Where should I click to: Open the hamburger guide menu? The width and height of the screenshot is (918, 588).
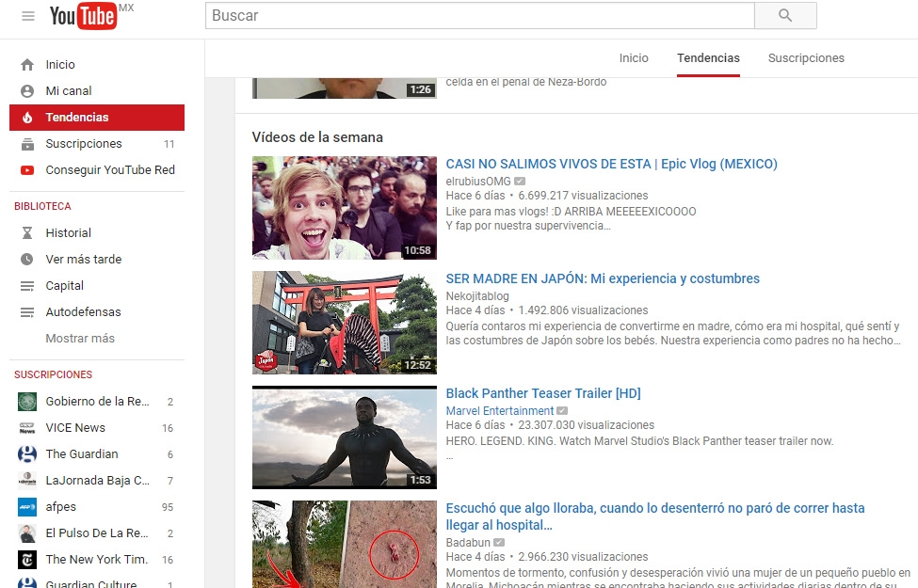click(28, 16)
